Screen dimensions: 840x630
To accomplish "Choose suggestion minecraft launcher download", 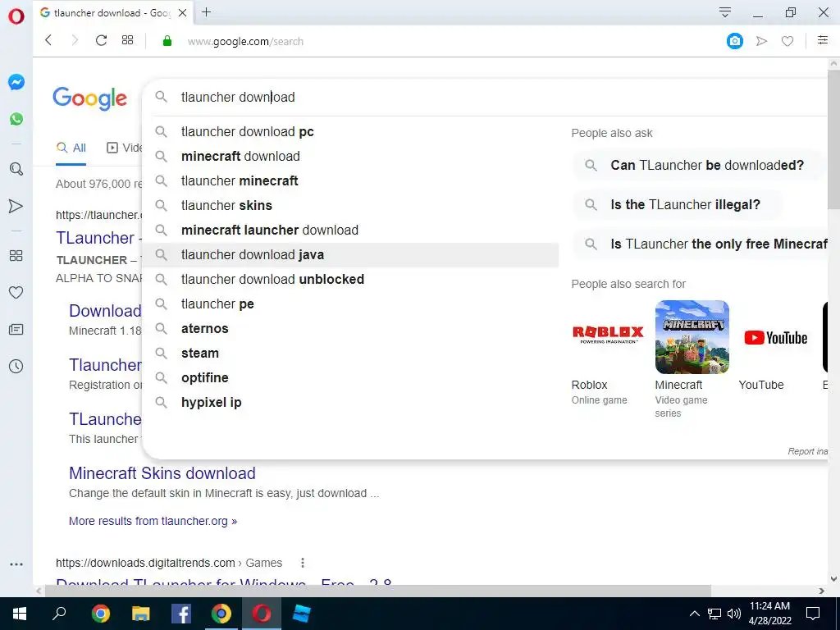I will (x=350, y=231).
